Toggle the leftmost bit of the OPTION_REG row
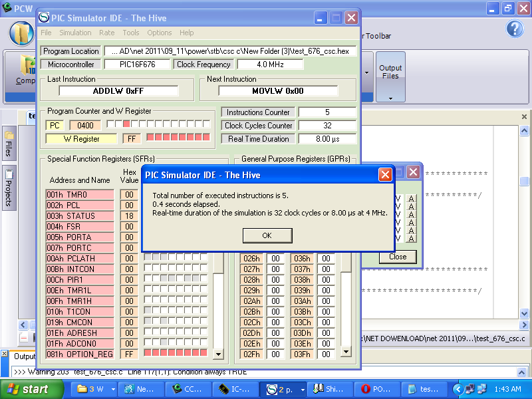 coord(148,353)
